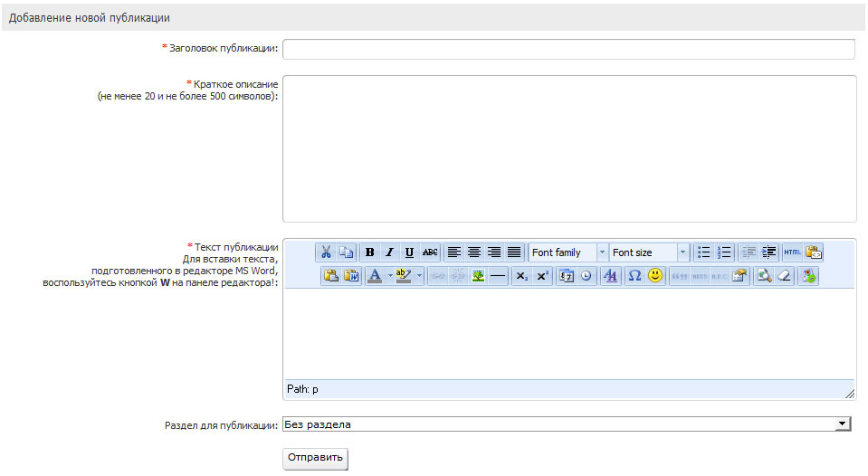Open the Font family dropdown
Screen dimensions: 868x476
pyautogui.click(x=568, y=252)
